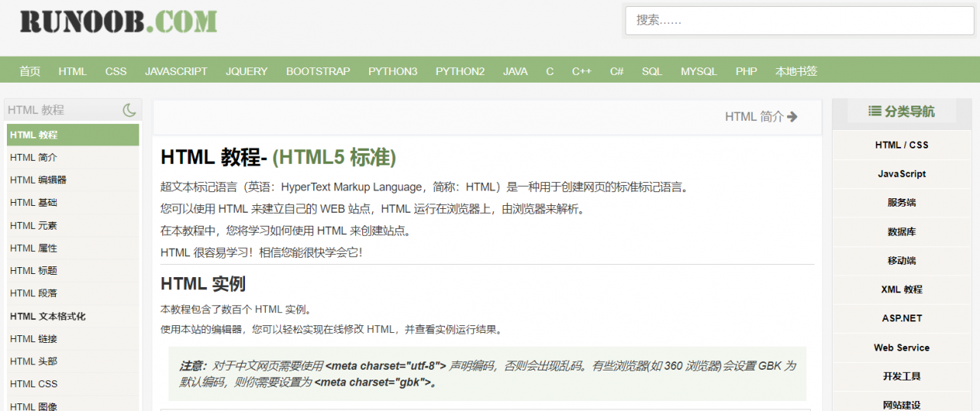Click the list icon beside 分类导航
The image size is (980, 411).
pyautogui.click(x=874, y=112)
